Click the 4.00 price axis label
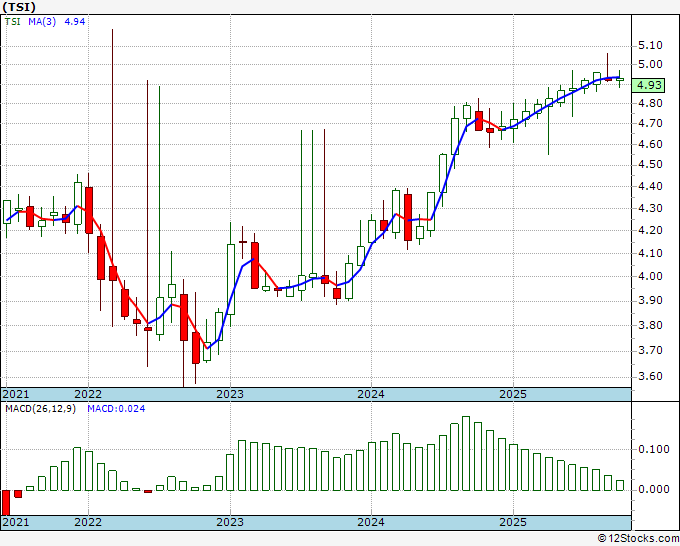The image size is (680, 546). pos(650,277)
